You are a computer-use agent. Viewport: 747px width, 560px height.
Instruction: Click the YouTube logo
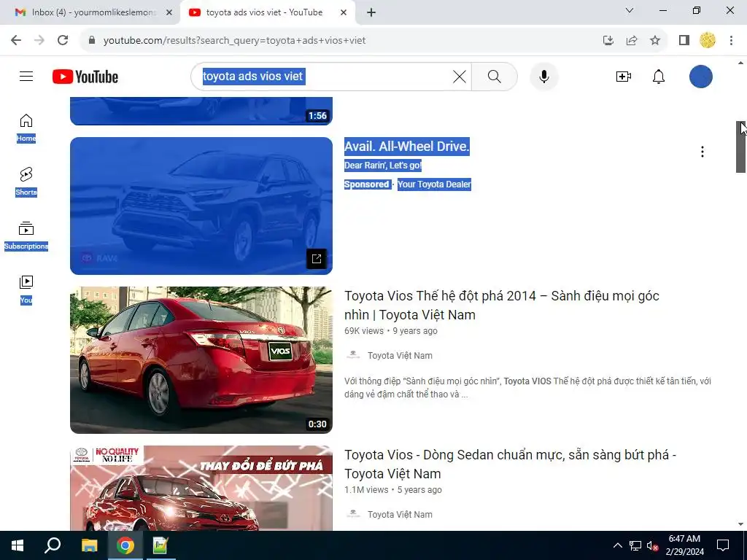(x=85, y=77)
